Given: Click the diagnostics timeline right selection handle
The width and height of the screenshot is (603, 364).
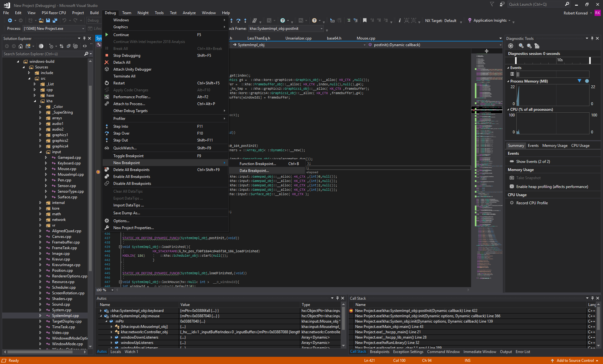Looking at the screenshot, I should [590, 60].
